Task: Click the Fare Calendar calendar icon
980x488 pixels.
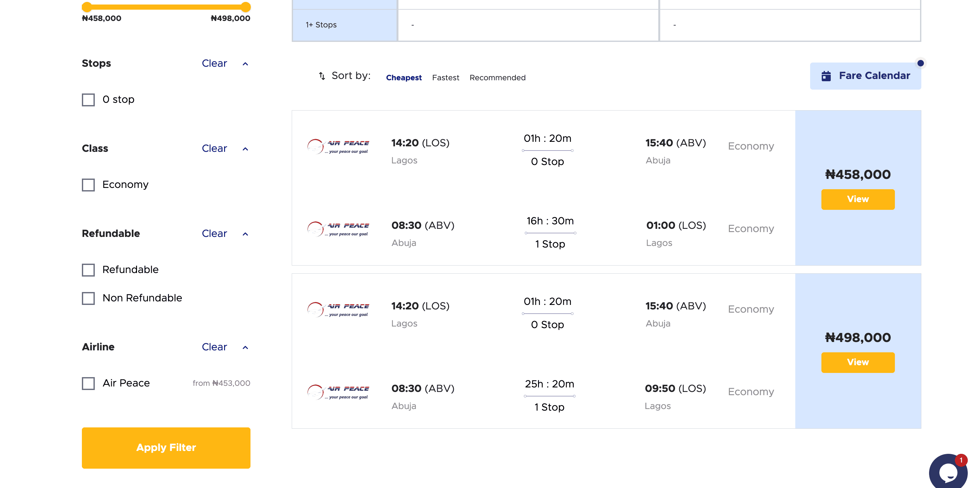Action: 826,76
